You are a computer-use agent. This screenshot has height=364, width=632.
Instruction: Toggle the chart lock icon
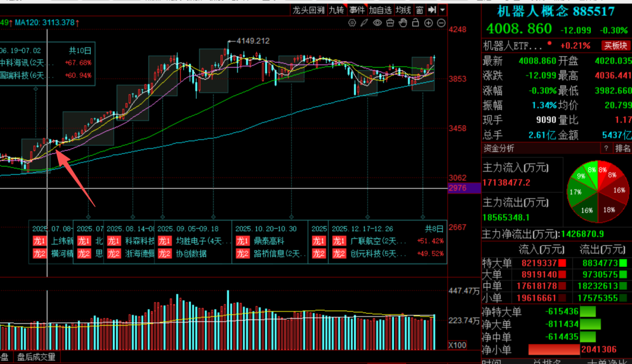point(415,23)
